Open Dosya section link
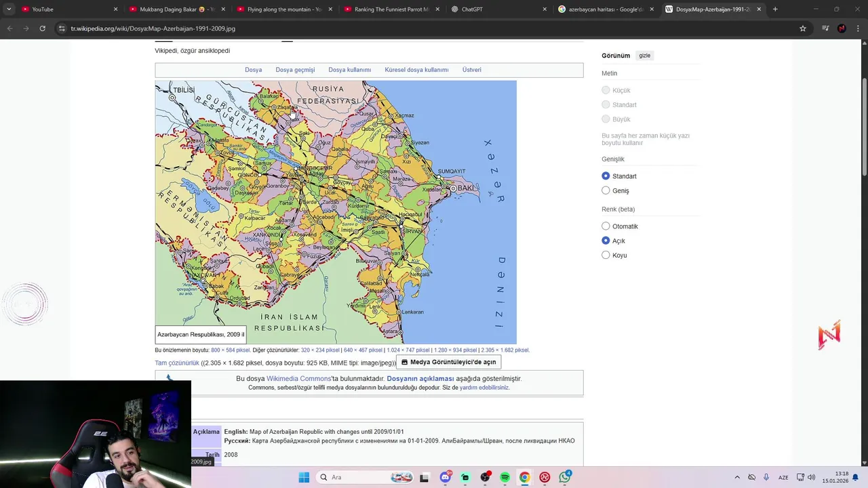This screenshot has width=868, height=488. 253,70
